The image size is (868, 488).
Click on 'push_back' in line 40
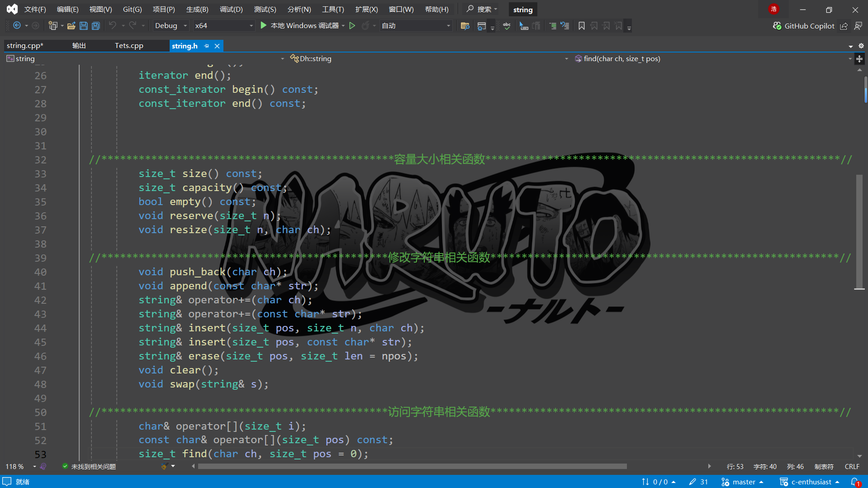coord(198,272)
